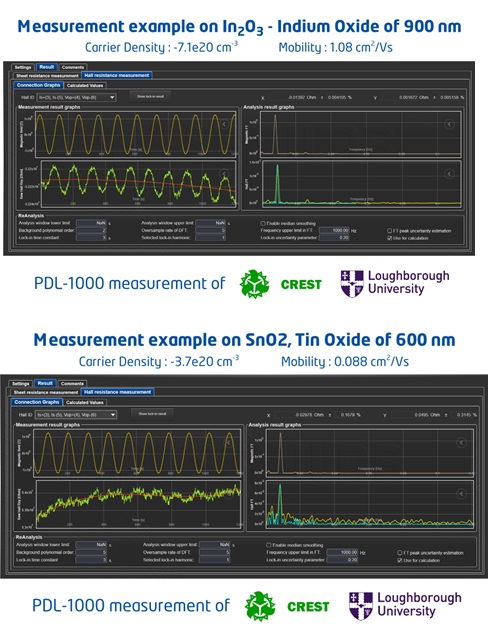
Task: Open Calculated Values tab in Indium Oxide window
Action: tap(85, 86)
